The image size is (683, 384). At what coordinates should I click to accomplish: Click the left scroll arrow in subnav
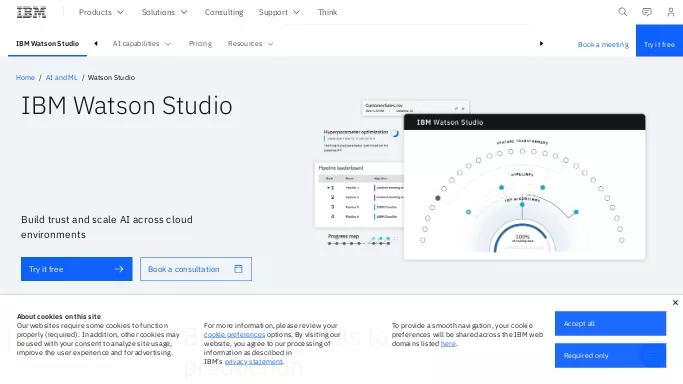coord(96,44)
